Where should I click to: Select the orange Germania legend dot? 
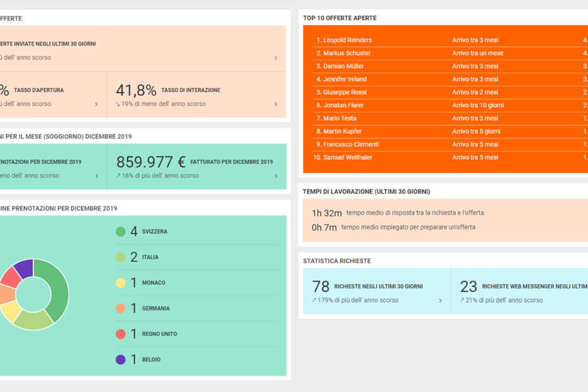pyautogui.click(x=120, y=309)
